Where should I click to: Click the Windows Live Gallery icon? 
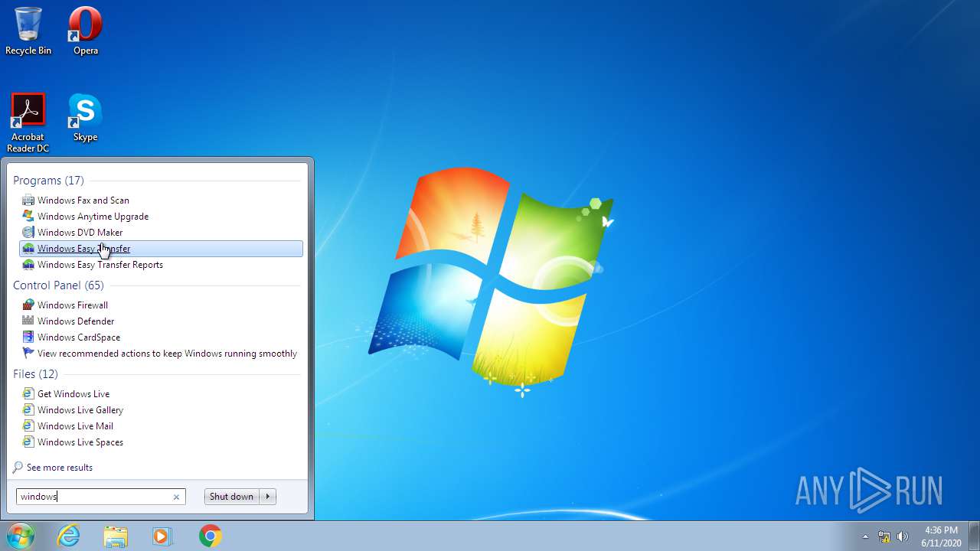coord(28,410)
